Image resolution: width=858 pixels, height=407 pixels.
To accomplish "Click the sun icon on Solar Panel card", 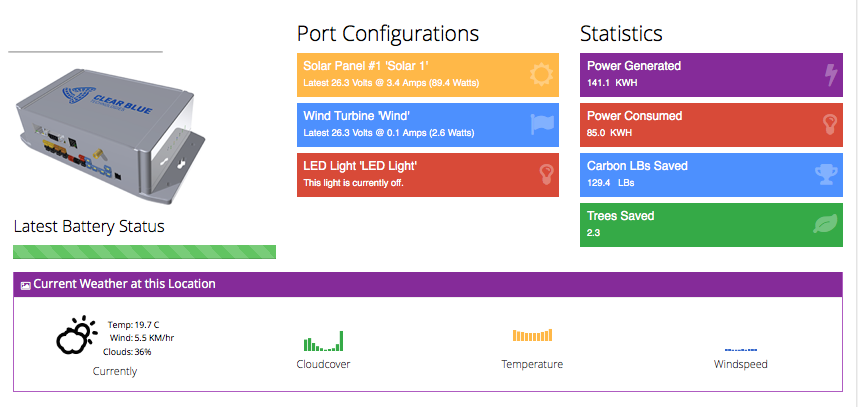I will tap(541, 74).
